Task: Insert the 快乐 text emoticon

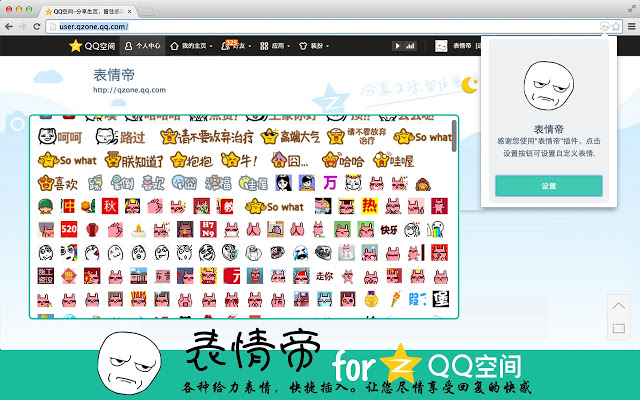Action: tap(389, 230)
